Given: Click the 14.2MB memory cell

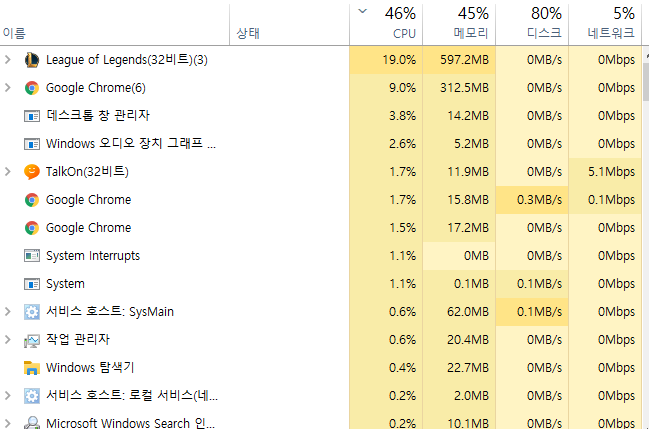Looking at the screenshot, I should tap(459, 116).
